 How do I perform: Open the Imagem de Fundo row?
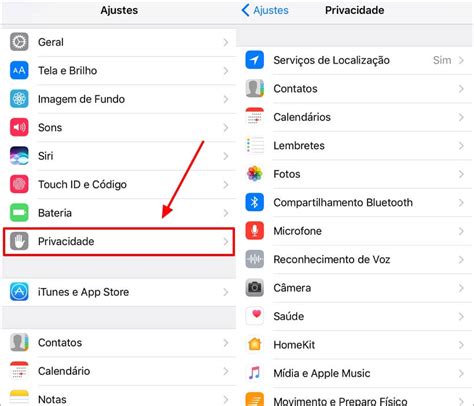(x=119, y=99)
